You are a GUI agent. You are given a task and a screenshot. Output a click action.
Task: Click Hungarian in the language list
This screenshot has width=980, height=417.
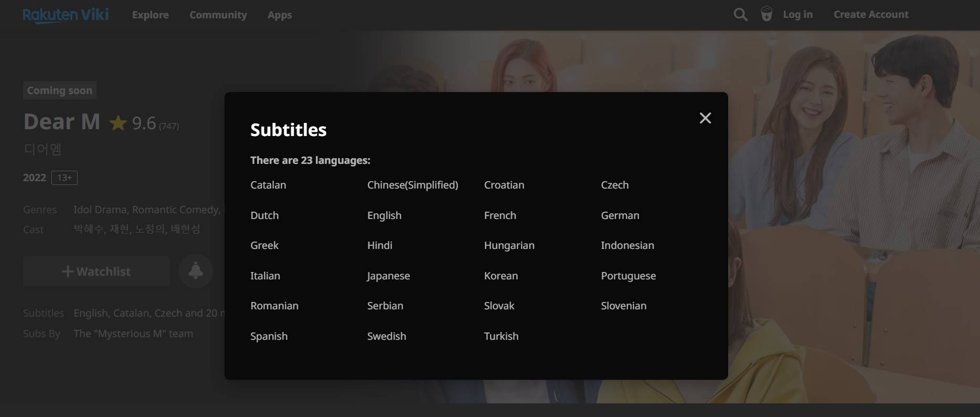509,245
